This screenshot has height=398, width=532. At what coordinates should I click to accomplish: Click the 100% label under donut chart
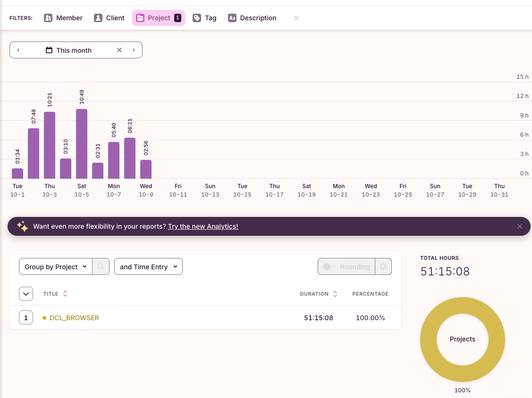tap(463, 390)
